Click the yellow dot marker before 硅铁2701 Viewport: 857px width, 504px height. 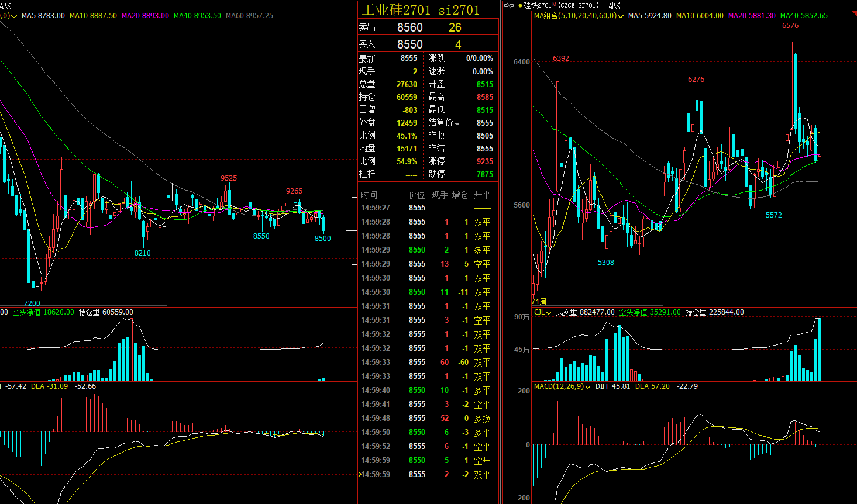click(x=521, y=5)
